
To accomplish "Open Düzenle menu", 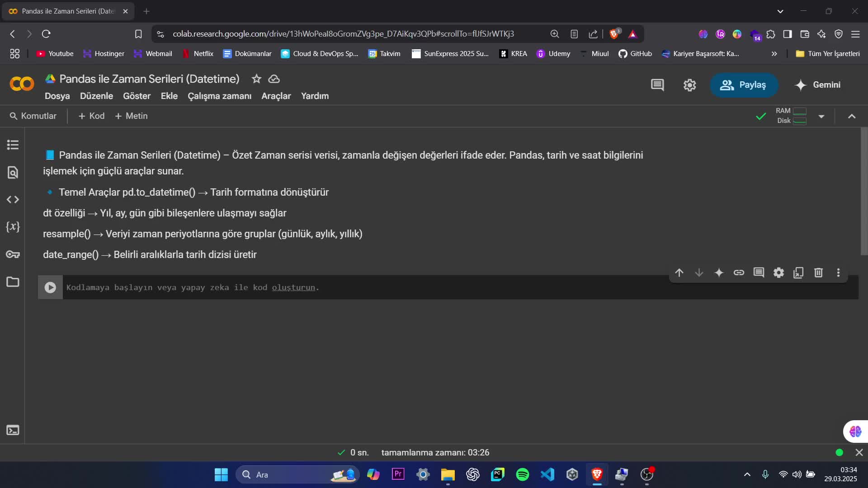I will (x=96, y=96).
